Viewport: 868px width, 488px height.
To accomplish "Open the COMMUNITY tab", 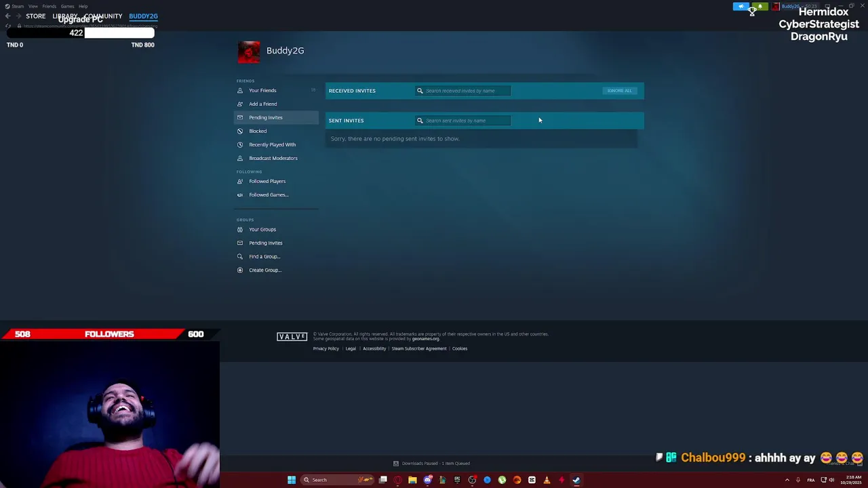I will coord(103,16).
